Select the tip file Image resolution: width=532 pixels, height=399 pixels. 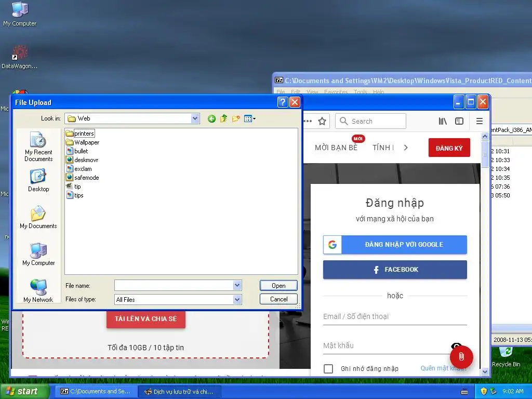(74, 187)
